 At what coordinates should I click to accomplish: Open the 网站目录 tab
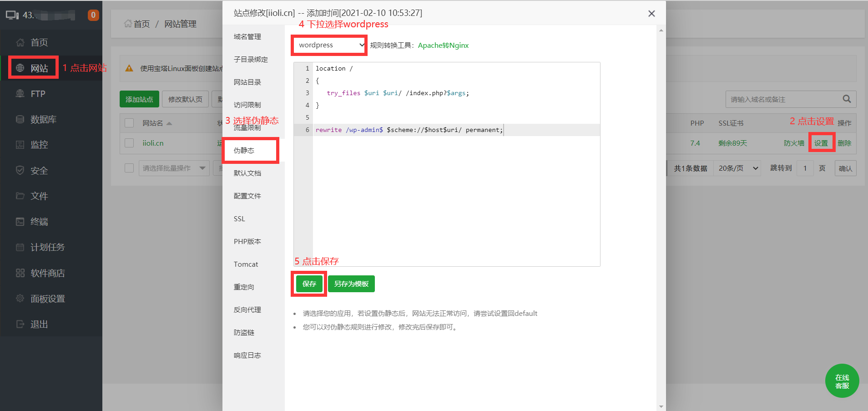click(x=247, y=82)
